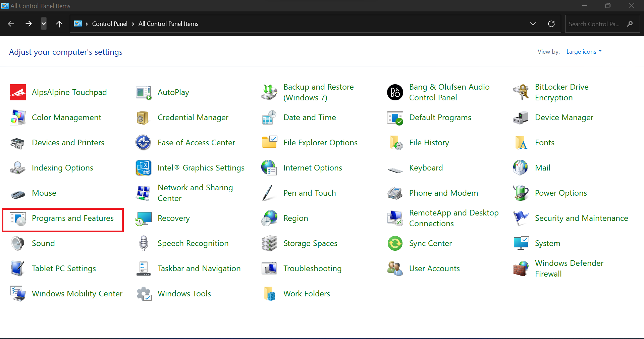Screen dimensions: 644x339
Task: Open the Work Folders link
Action: (x=307, y=294)
